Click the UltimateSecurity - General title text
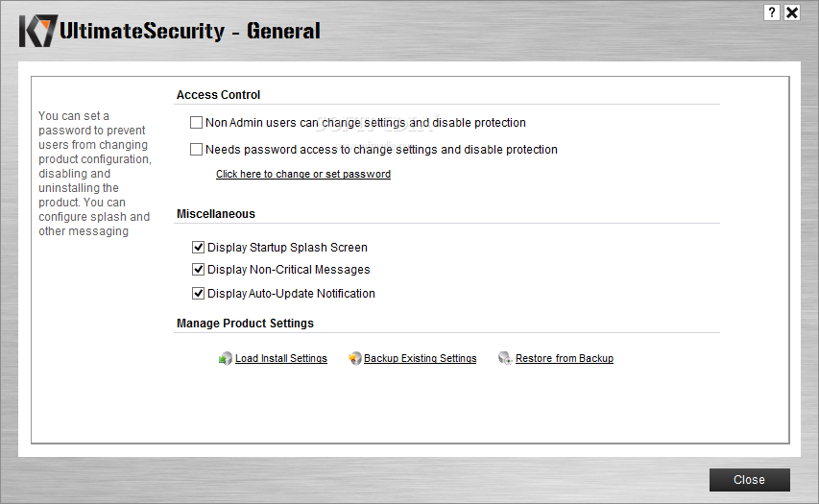Image resolution: width=819 pixels, height=504 pixels. [189, 31]
